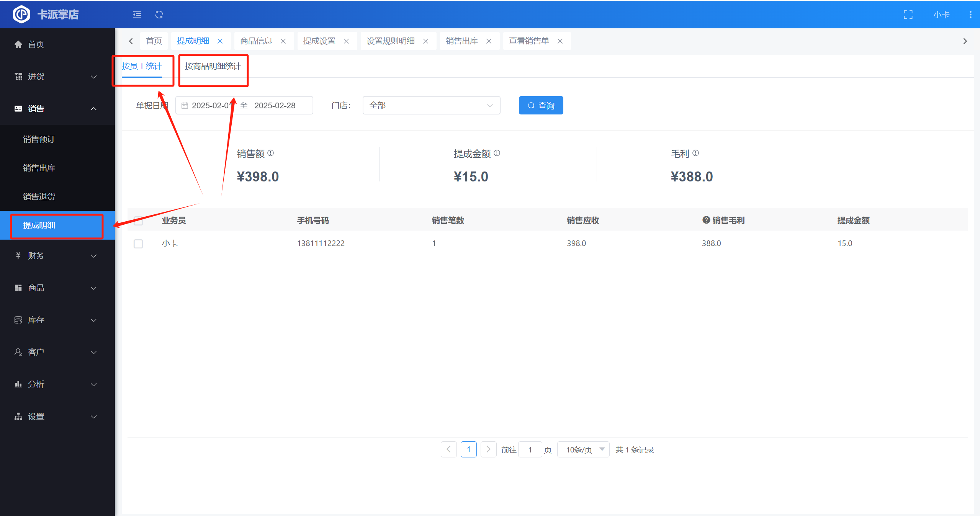Click info icon next to 毛利
Image resolution: width=980 pixels, height=516 pixels.
tap(696, 153)
